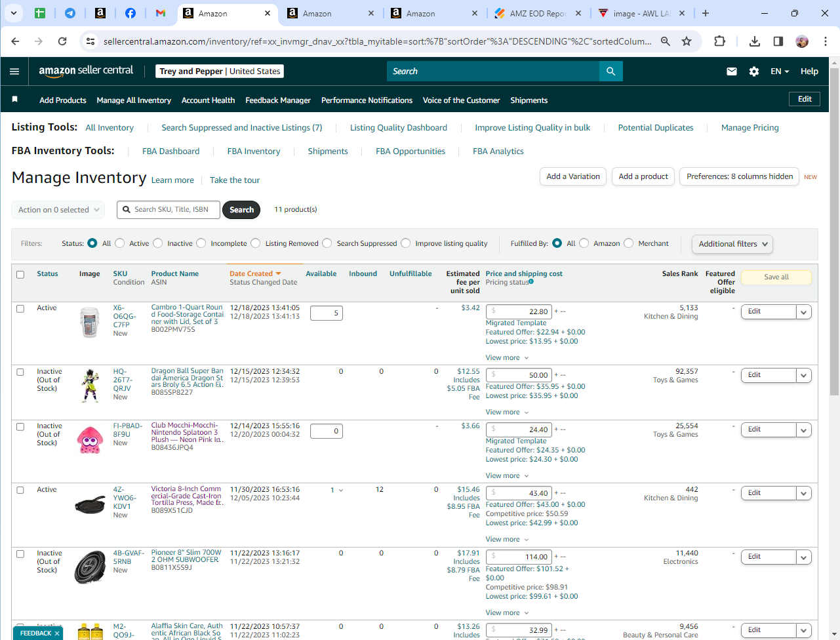Open the Account Health page
Screen dimensions: 840x640
coord(208,100)
